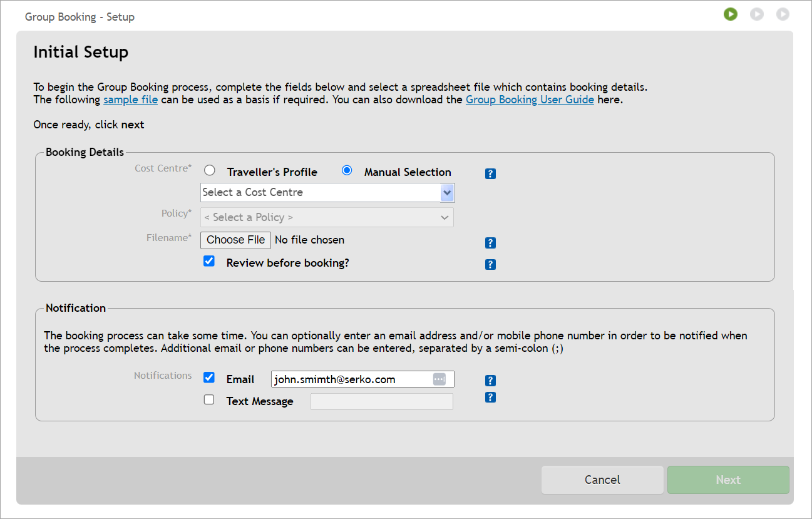Uncheck Review before booking
The image size is (812, 519).
[208, 261]
